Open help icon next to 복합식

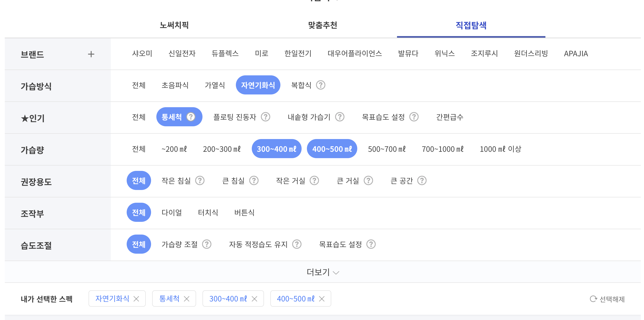click(321, 85)
